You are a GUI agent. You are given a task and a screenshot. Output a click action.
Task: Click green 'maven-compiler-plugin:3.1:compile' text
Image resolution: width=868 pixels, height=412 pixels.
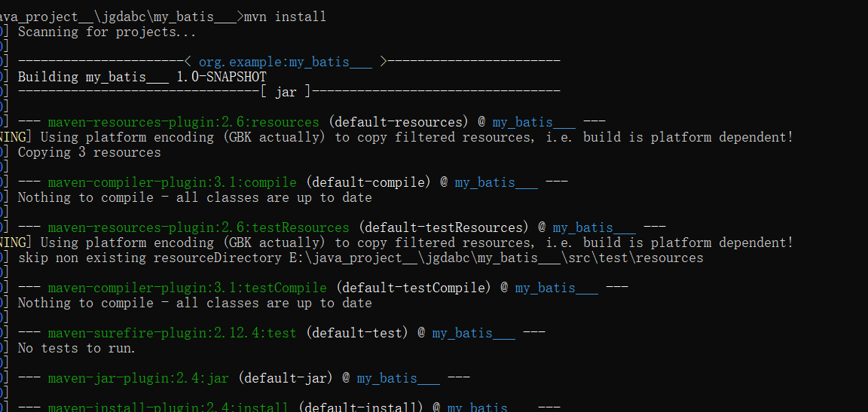(x=172, y=182)
